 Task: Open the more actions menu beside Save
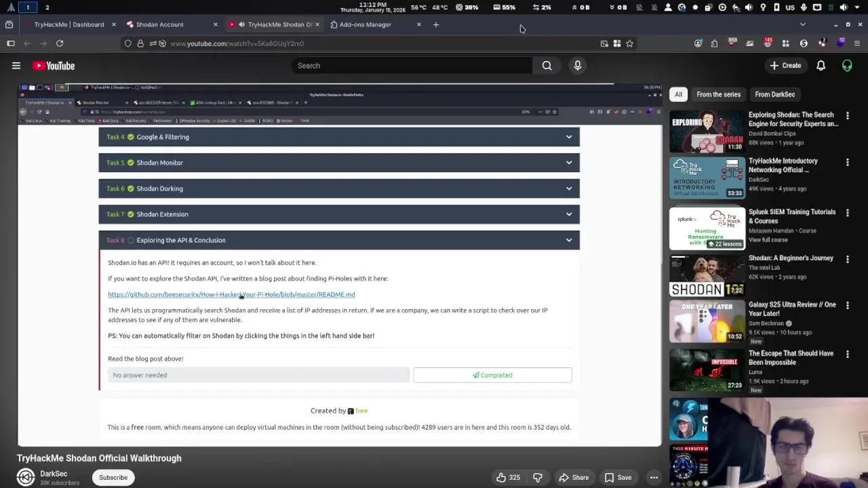pos(654,477)
